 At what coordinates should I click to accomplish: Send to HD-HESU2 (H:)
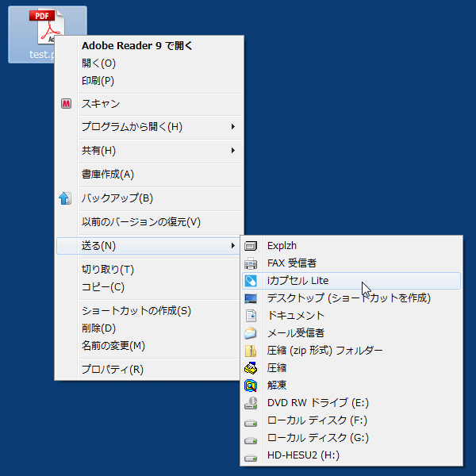[351, 455]
